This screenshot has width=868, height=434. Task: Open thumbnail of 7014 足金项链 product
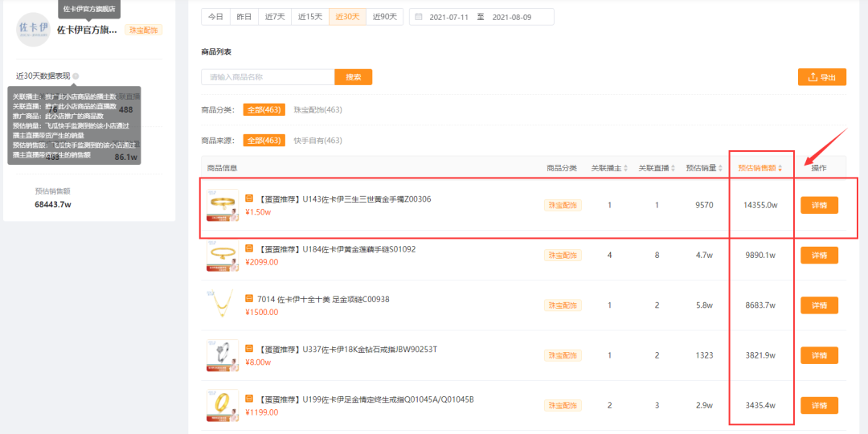point(223,305)
